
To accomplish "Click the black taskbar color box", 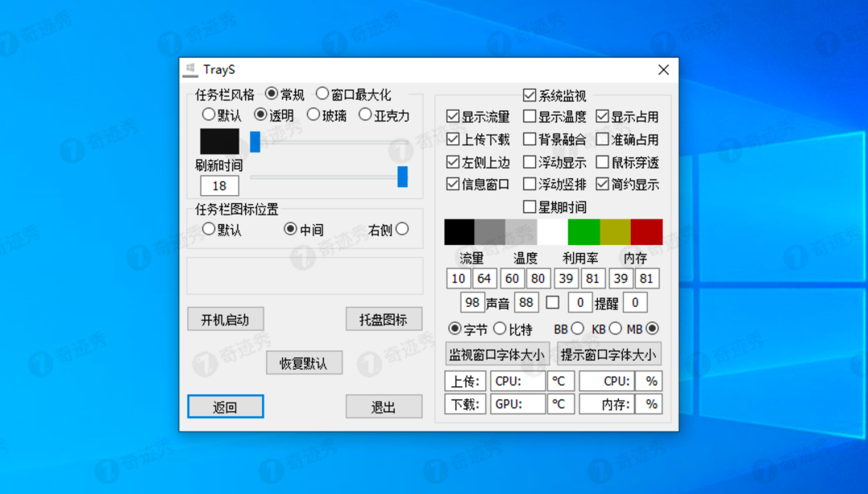I will [x=219, y=141].
